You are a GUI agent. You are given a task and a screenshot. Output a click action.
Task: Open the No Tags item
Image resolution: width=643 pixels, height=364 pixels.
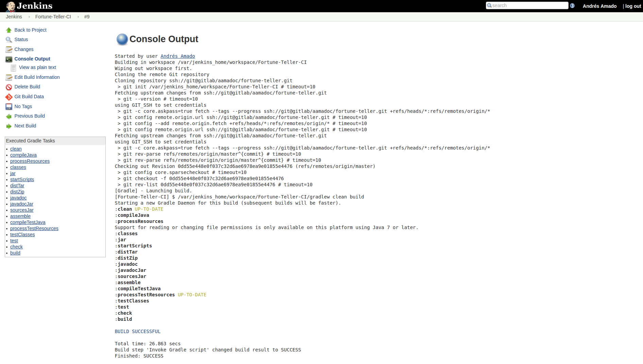(x=23, y=106)
